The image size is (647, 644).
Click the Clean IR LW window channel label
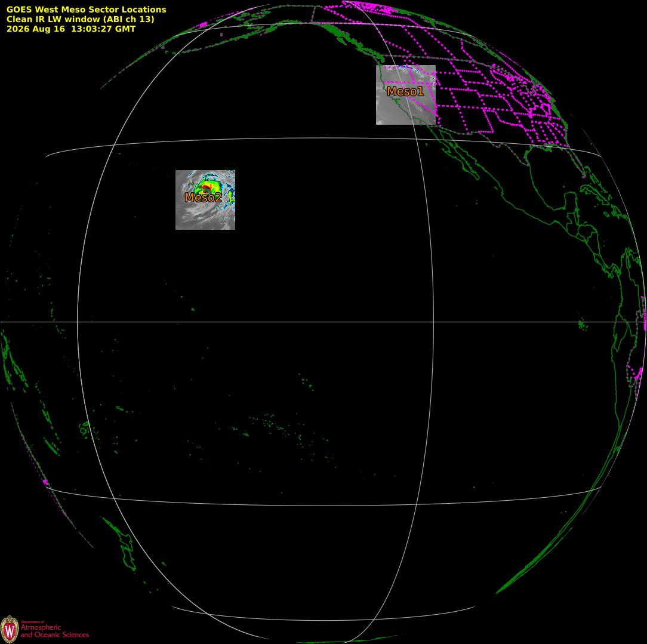tap(80, 19)
